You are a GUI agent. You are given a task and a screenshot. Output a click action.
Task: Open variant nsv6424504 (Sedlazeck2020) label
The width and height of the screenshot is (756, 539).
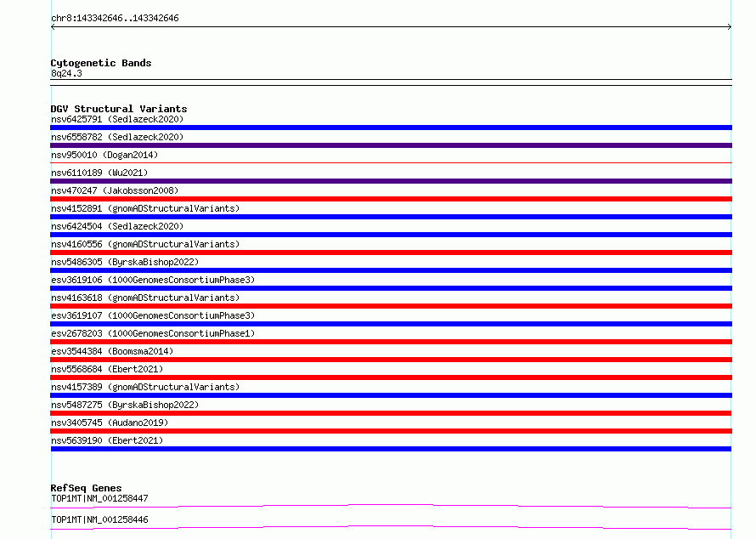tap(117, 226)
